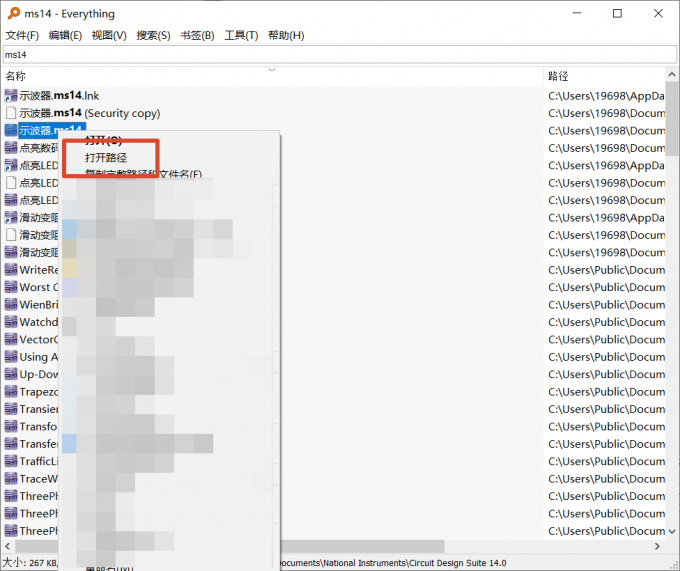Open the 书签(B) menu
The width and height of the screenshot is (680, 571).
click(x=198, y=35)
